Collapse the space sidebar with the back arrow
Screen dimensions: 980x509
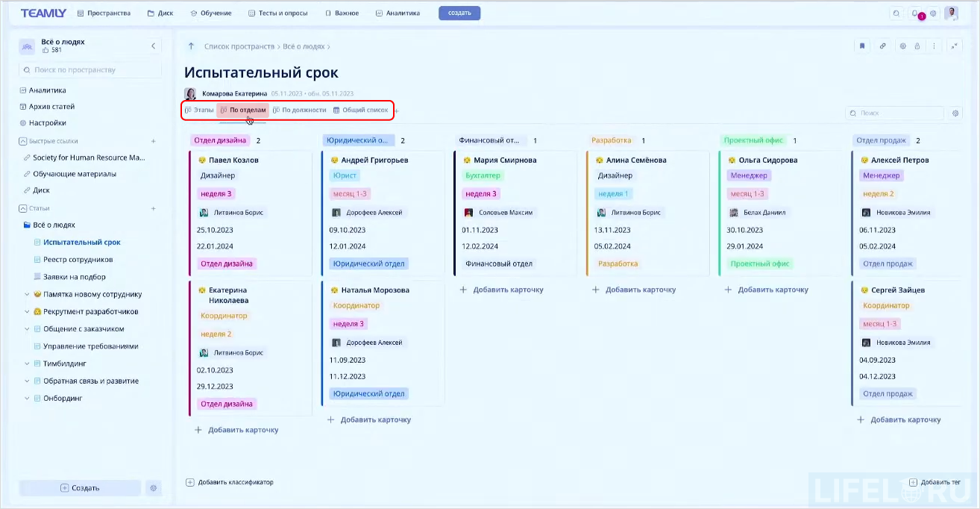pyautogui.click(x=153, y=46)
